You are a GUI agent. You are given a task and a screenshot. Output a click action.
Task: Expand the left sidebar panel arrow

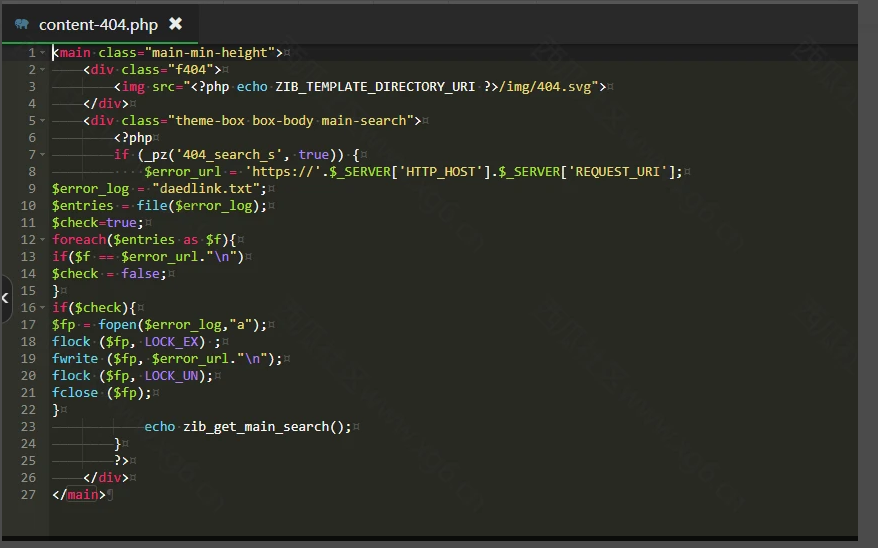click(x=5, y=297)
